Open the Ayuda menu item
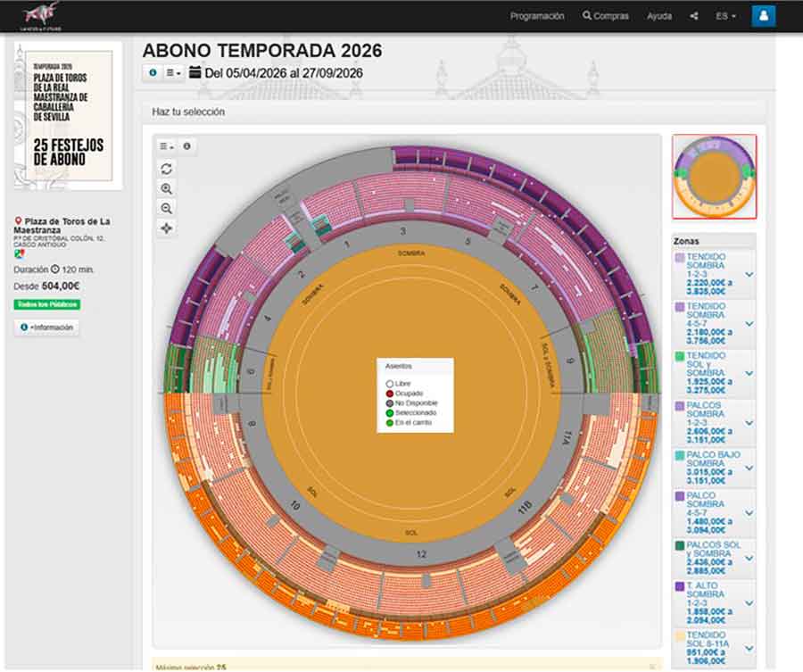This screenshot has width=803, height=672. pos(658,16)
